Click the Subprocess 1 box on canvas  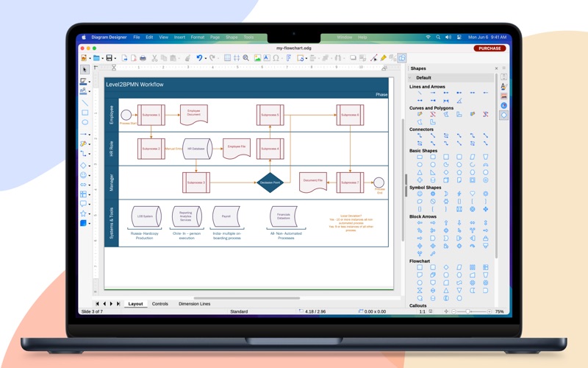pyautogui.click(x=151, y=115)
